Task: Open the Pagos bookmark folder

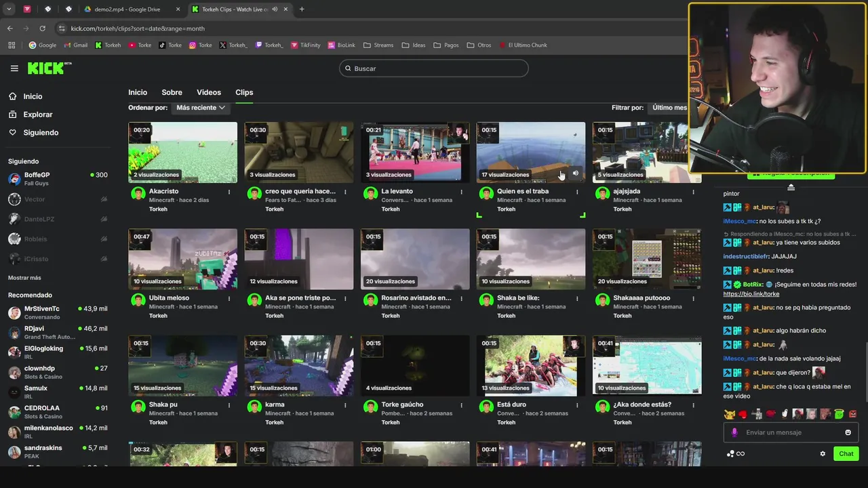Action: (446, 45)
